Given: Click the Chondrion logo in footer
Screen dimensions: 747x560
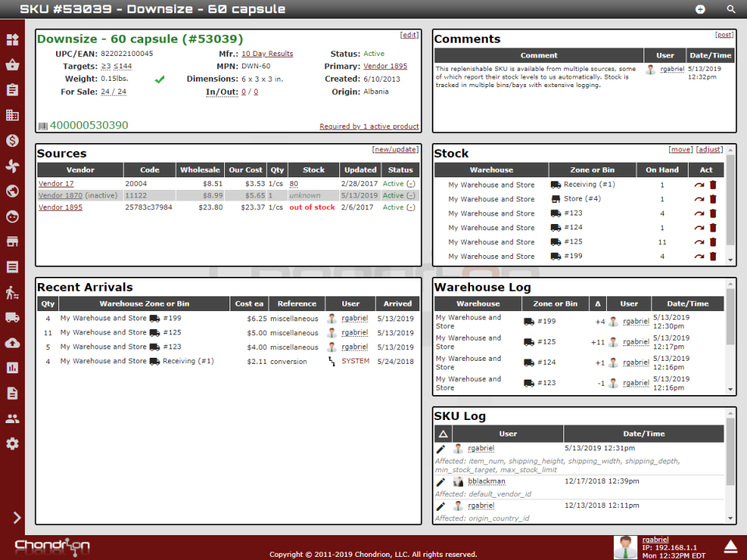Looking at the screenshot, I should pyautogui.click(x=52, y=547).
